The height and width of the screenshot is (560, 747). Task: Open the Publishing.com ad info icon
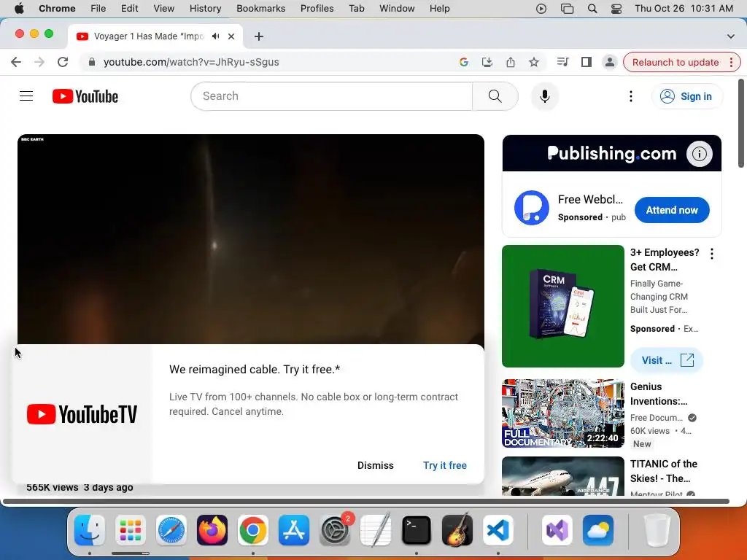point(699,154)
